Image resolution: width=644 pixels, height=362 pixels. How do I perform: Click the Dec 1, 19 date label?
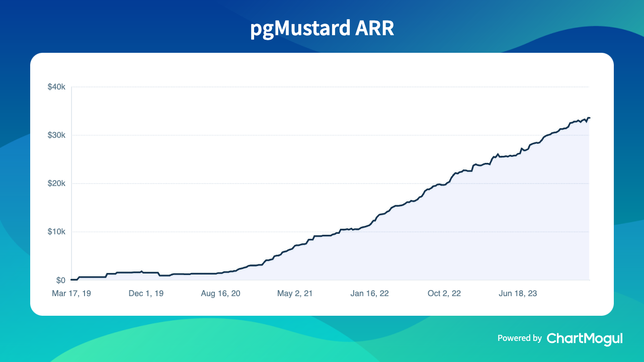click(x=145, y=294)
